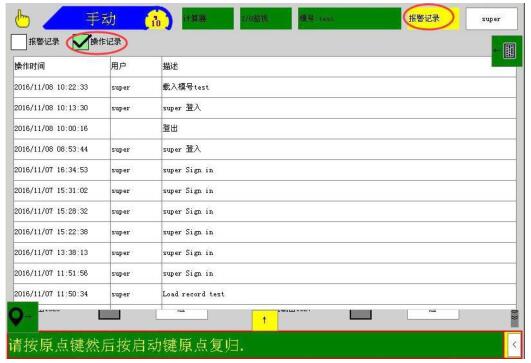This screenshot has height=363, width=531.
Task: Click the 登出 description cell
Action: [339, 129]
